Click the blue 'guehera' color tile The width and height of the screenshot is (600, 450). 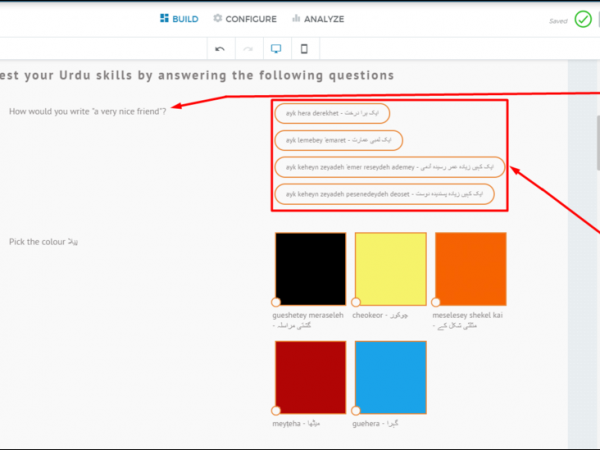click(x=390, y=377)
